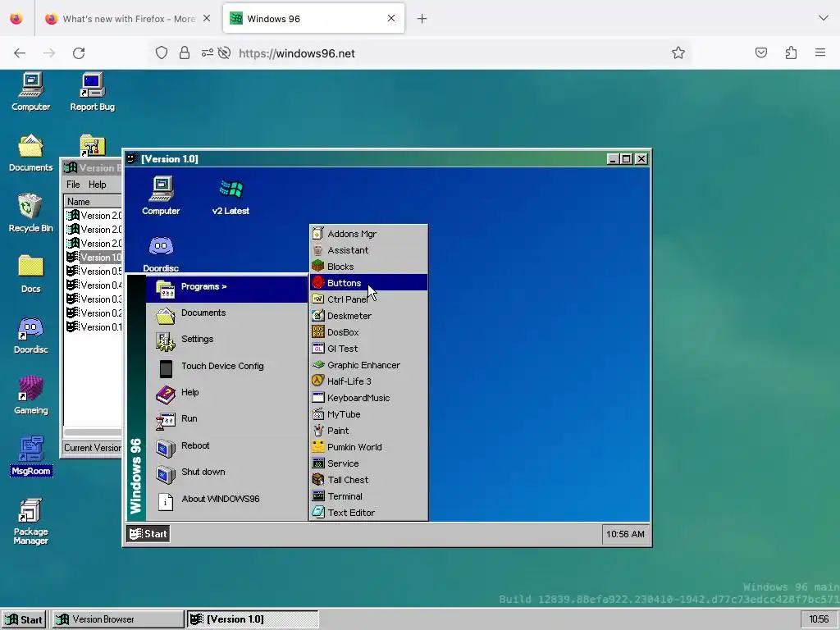This screenshot has height=630, width=840.
Task: Select Version 0.5 in Version Browser list
Action: [x=94, y=271]
